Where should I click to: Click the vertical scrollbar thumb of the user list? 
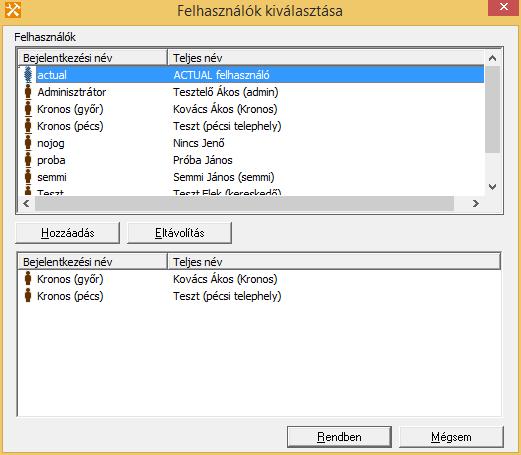492,109
